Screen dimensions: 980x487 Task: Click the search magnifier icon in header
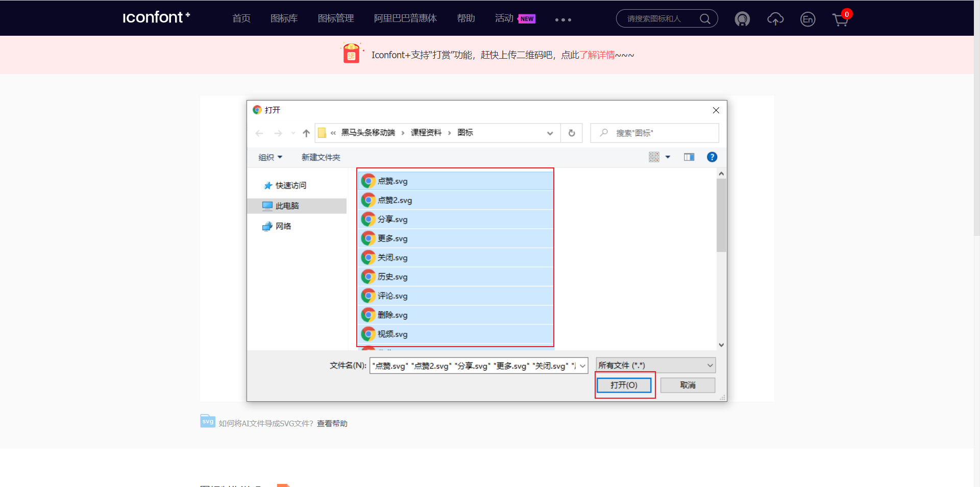point(705,19)
